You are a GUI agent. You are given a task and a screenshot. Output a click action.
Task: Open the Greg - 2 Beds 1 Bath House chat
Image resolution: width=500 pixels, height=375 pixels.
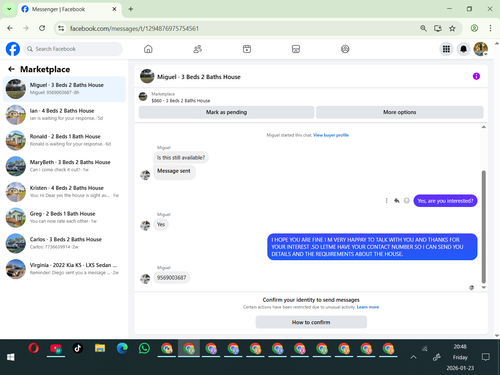(x=64, y=217)
